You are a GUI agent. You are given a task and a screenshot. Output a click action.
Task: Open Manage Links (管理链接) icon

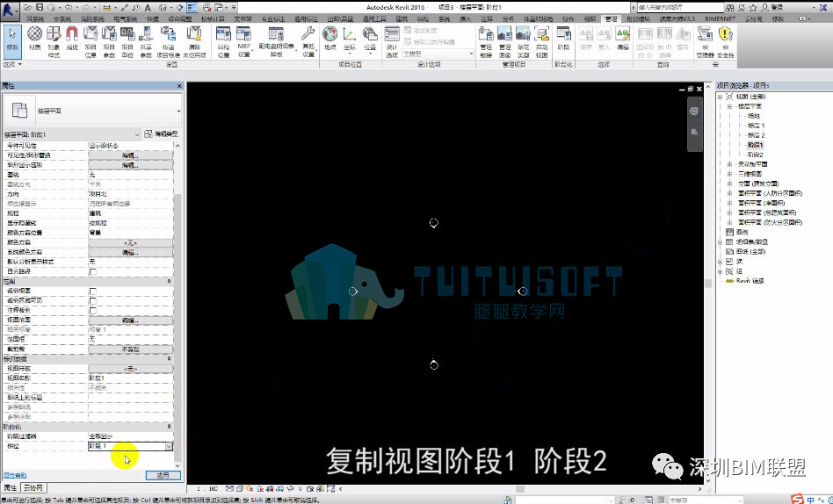[x=486, y=42]
